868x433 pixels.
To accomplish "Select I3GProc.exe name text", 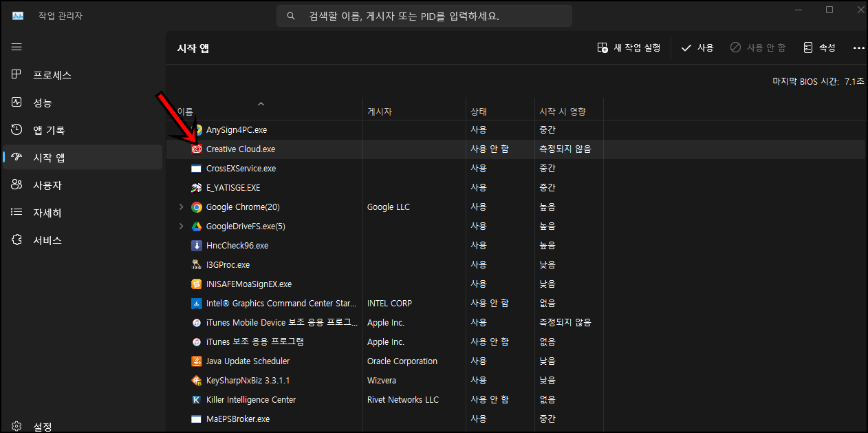I will [x=228, y=264].
